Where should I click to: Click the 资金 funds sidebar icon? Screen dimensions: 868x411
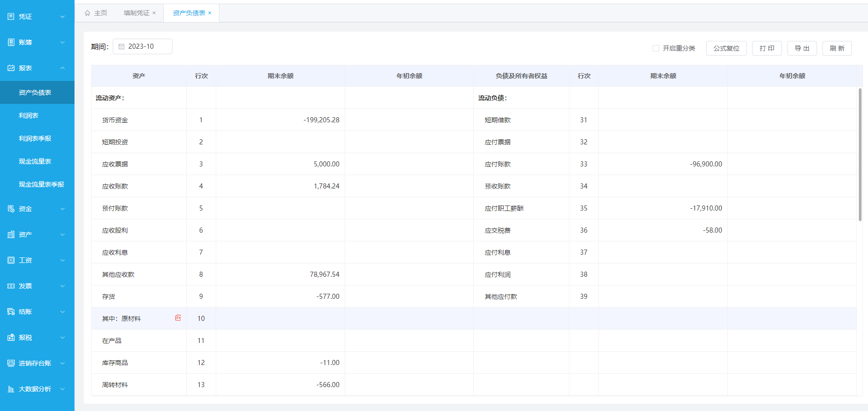[x=11, y=209]
